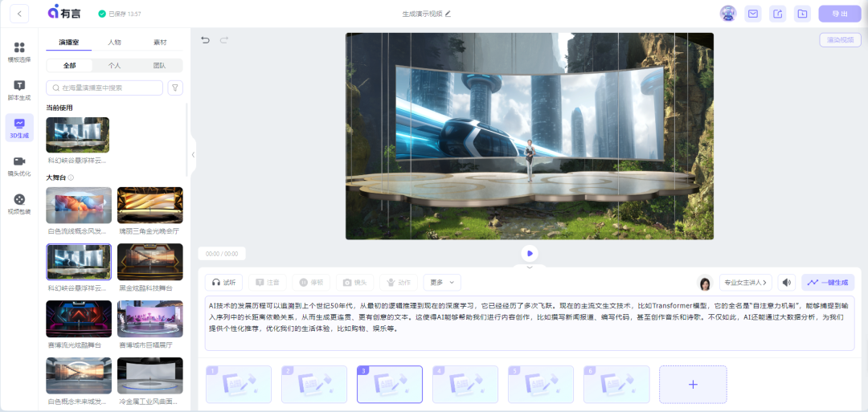This screenshot has width=868, height=412.
Task: Open the 镜头优化 camera section
Action: (x=19, y=166)
